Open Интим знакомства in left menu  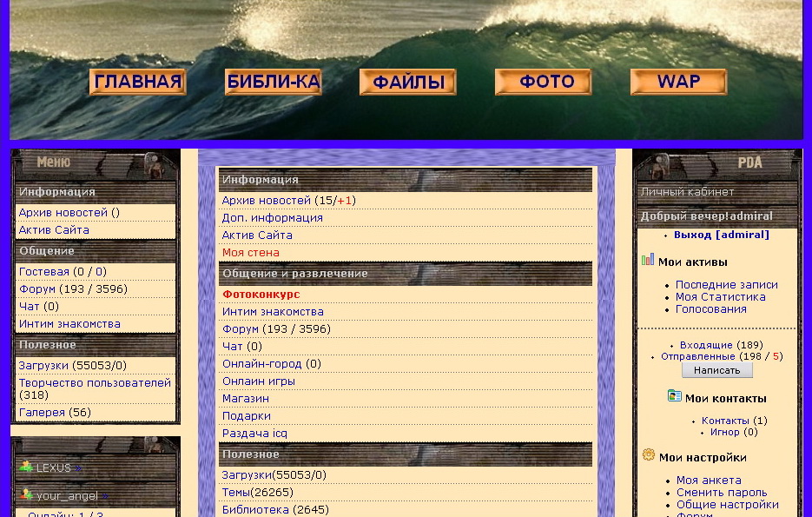[x=69, y=324]
